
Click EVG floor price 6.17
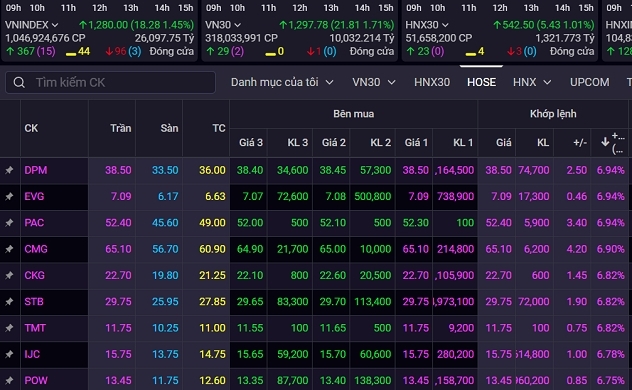[168, 197]
